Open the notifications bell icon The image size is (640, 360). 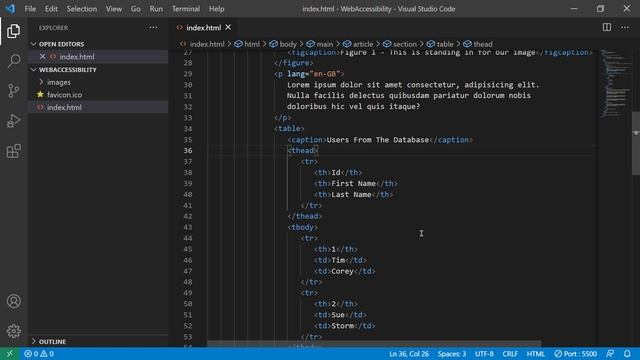[x=627, y=354]
